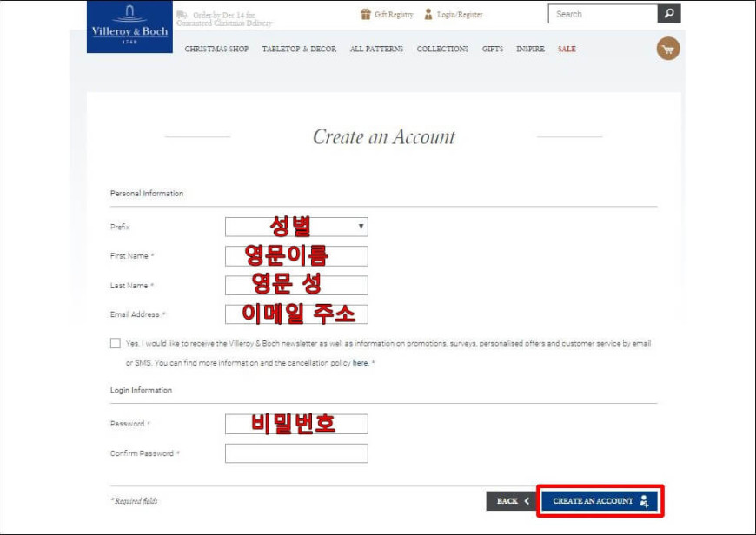
Task: Click the 'Create an Account' page title
Action: (384, 137)
